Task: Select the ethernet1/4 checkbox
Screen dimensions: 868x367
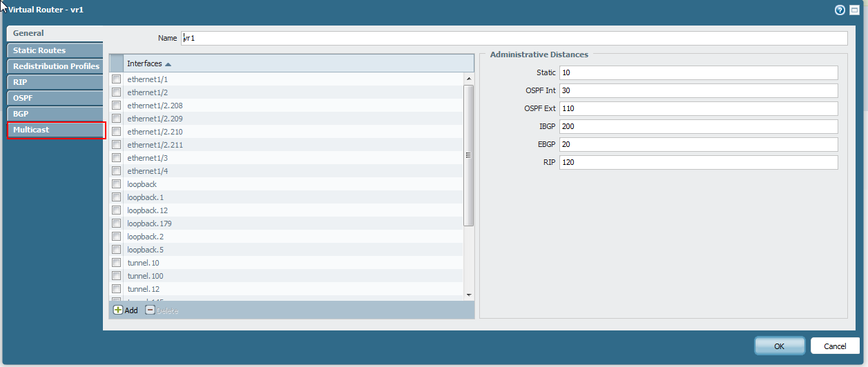Action: point(116,171)
